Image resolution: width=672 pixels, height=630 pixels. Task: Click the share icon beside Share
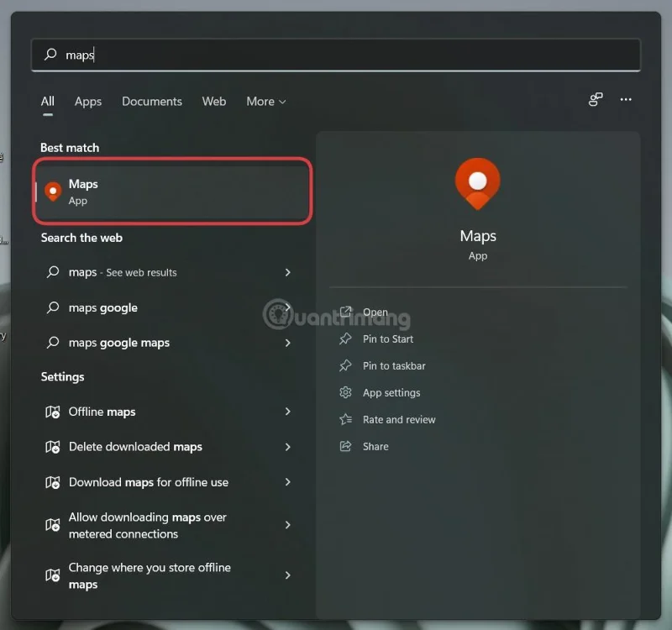point(345,446)
